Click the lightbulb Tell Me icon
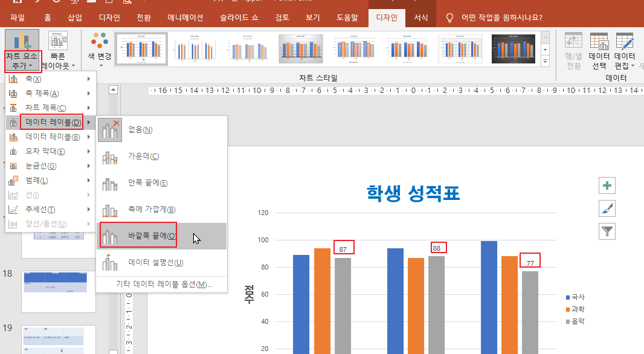644x354 pixels. coord(449,18)
